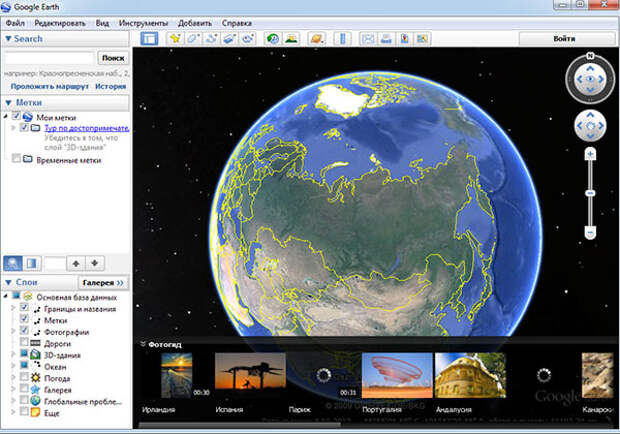Click the move-up arrow button in Places
The height and width of the screenshot is (434, 620).
tap(76, 263)
